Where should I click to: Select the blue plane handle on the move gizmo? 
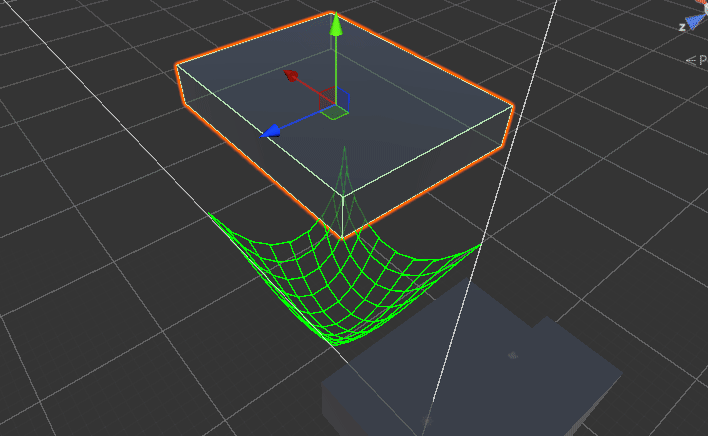(344, 97)
